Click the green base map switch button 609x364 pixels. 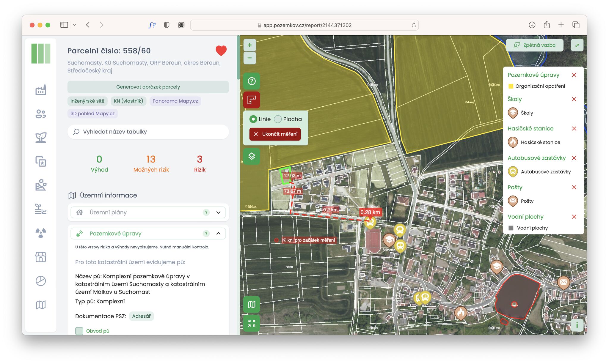252,304
